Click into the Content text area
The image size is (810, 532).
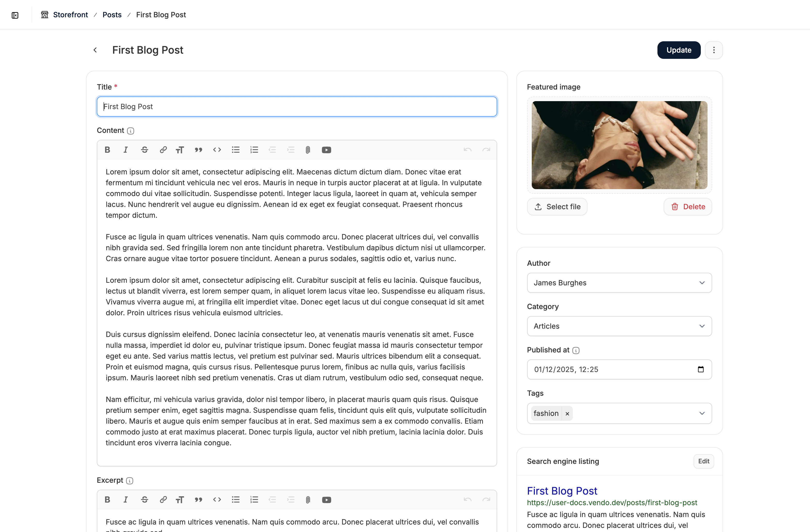point(297,312)
